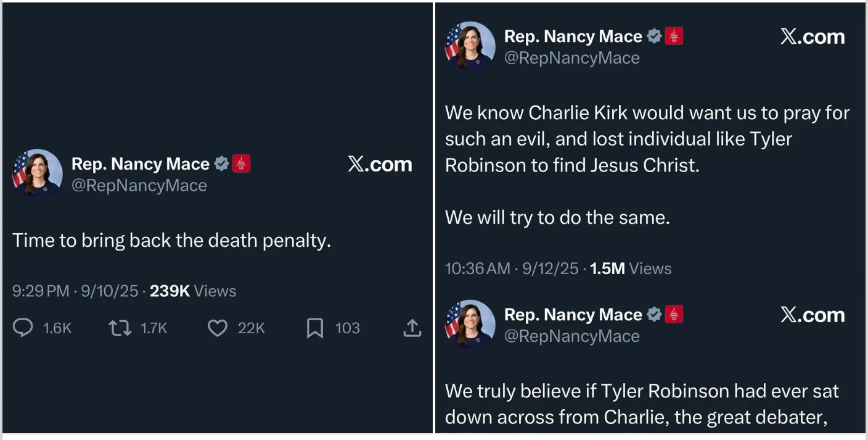Like the death penalty tweet
Viewport: 868px width, 440px height.
click(217, 328)
